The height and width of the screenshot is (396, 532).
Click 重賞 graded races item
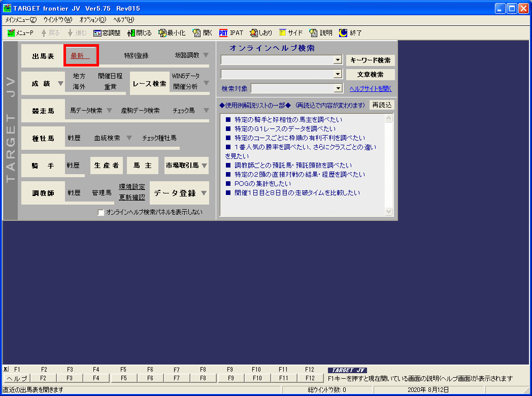(x=110, y=87)
